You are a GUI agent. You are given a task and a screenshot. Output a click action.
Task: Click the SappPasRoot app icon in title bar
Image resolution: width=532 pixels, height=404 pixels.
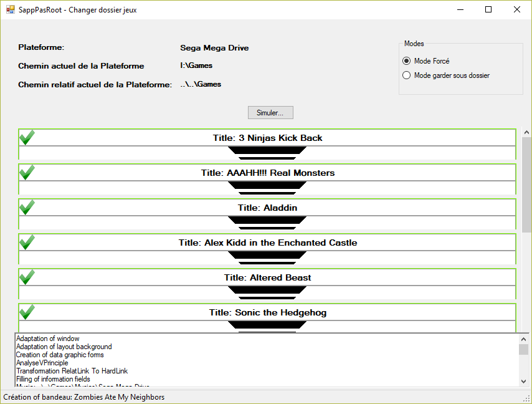pos(10,10)
